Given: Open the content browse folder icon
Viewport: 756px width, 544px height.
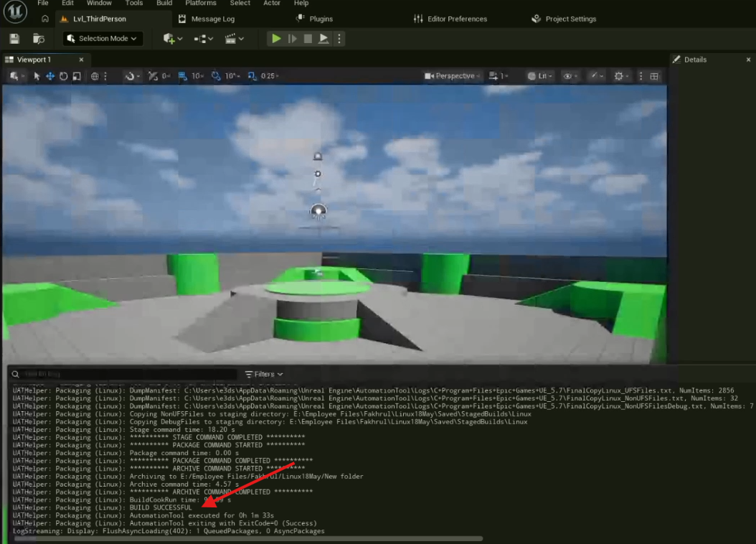Looking at the screenshot, I should [39, 39].
